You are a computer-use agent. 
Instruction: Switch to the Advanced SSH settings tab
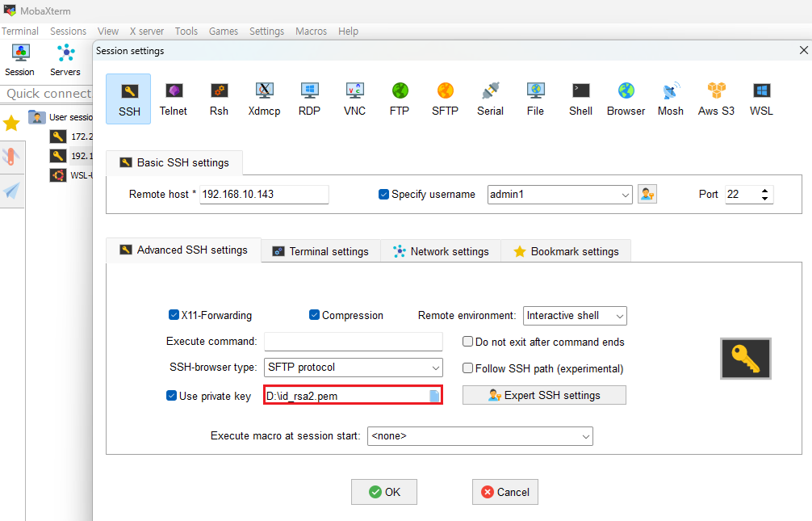click(184, 250)
